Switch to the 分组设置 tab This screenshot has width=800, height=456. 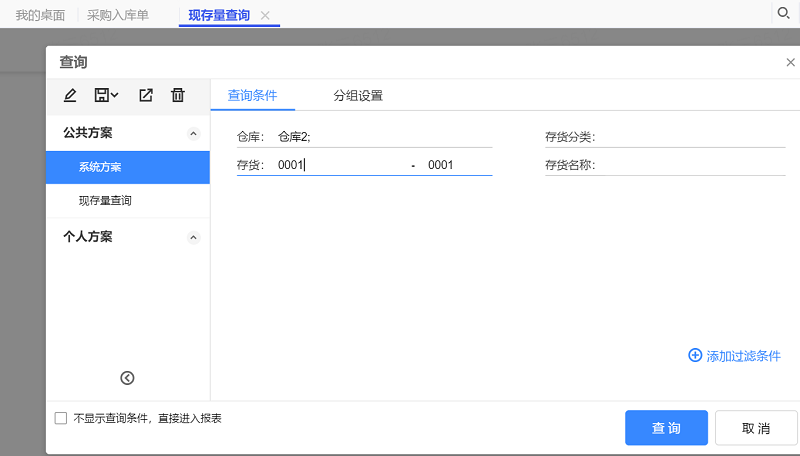pyautogui.click(x=358, y=96)
